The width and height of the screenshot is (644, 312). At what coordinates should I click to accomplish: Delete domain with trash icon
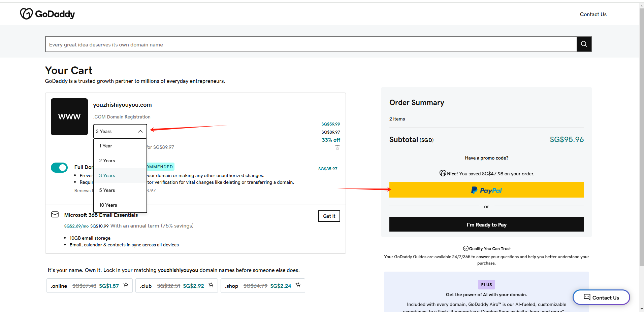[337, 147]
